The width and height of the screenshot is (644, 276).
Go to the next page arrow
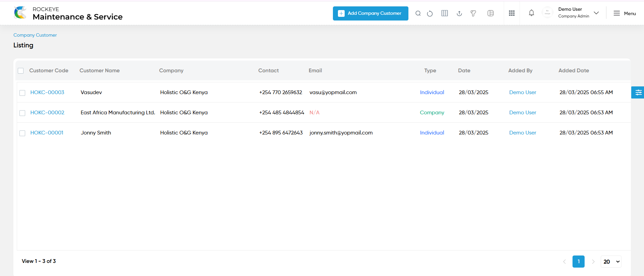593,262
